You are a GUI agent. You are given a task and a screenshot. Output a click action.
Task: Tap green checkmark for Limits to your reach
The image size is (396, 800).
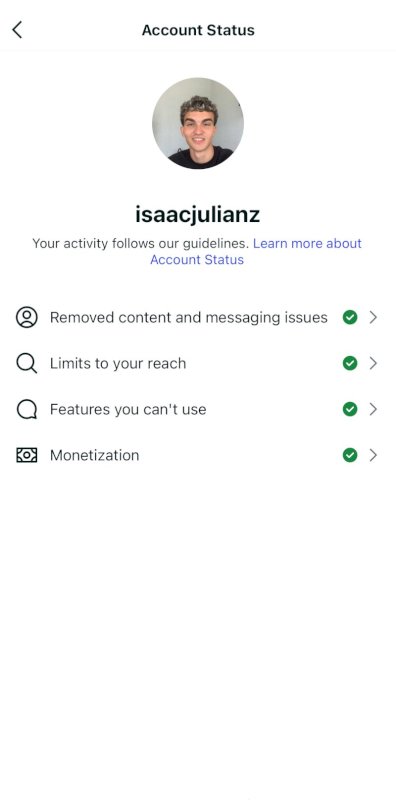pos(350,363)
